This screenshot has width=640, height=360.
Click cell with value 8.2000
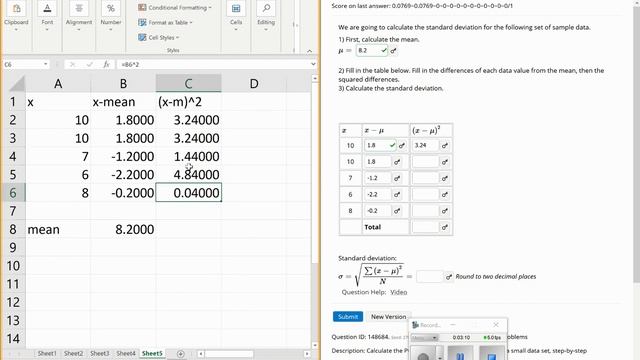coord(123,229)
